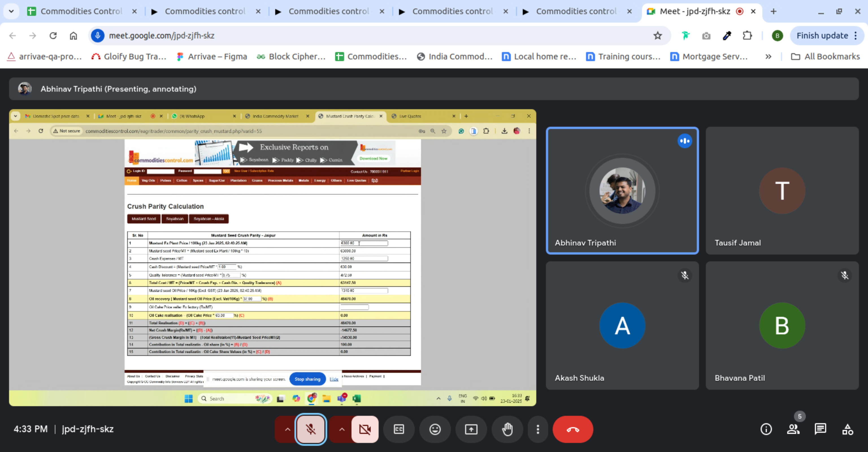The image size is (868, 452).
Task: Open Gloify Bug Tra bookmark
Action: coord(129,56)
